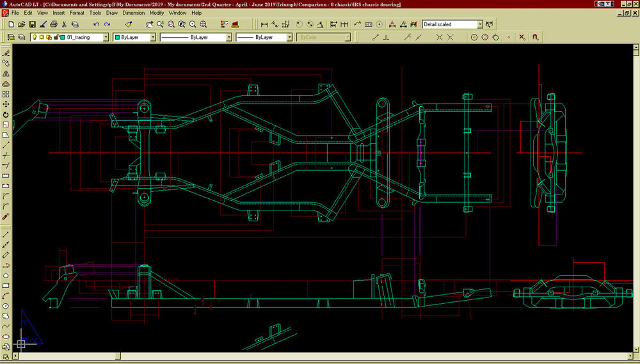
Task: Click the Linear Dimension icon
Action: coord(264,24)
